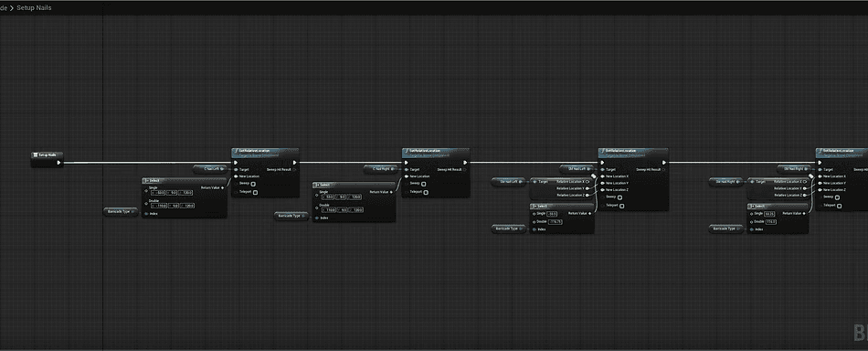Select the C Nail Left variable node

pos(210,169)
